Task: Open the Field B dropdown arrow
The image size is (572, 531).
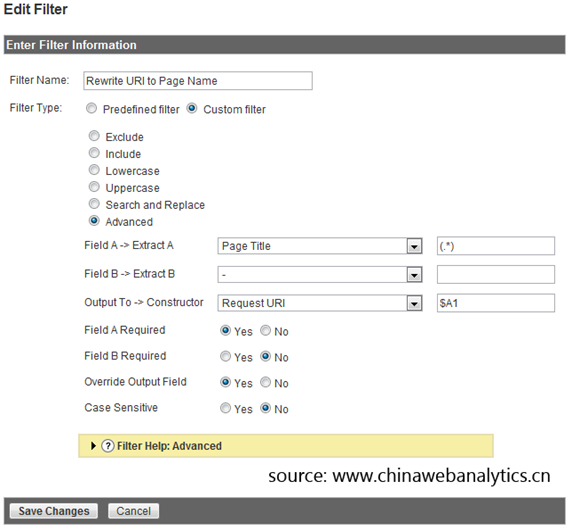Action: [414, 275]
